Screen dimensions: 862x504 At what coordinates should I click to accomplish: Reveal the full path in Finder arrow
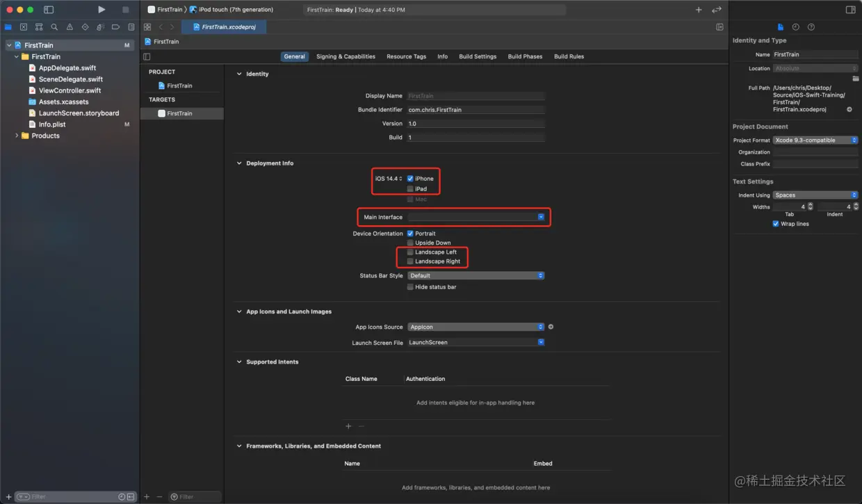point(849,109)
